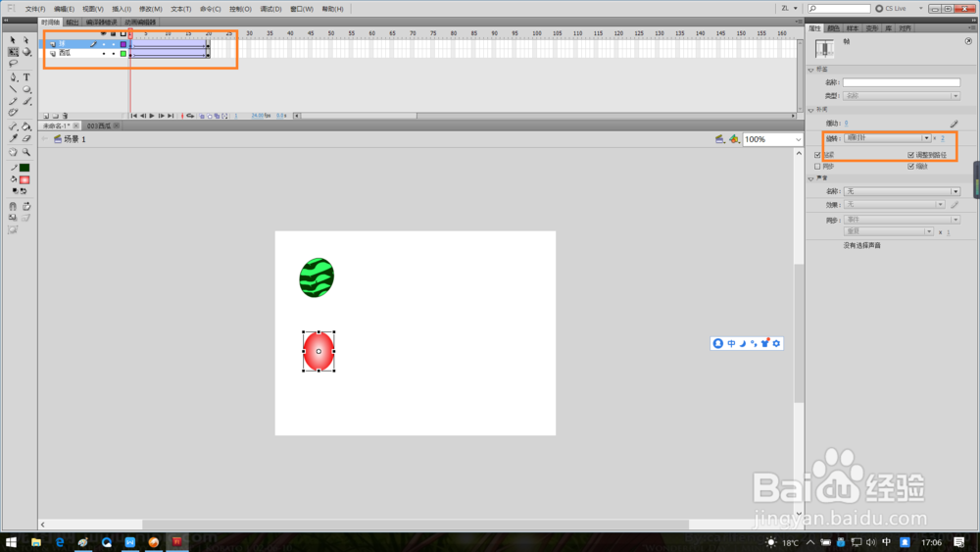
Task: Go to the first frame
Action: click(x=133, y=117)
